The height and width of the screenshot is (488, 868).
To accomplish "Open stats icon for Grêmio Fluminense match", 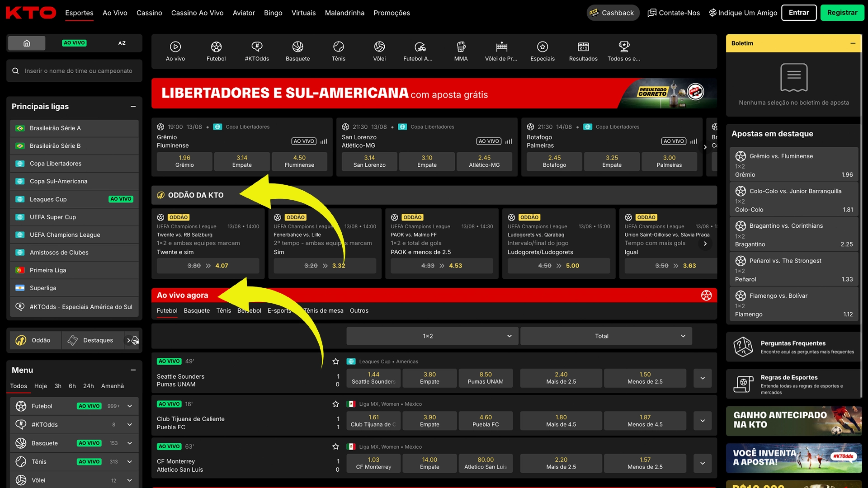I will [324, 141].
